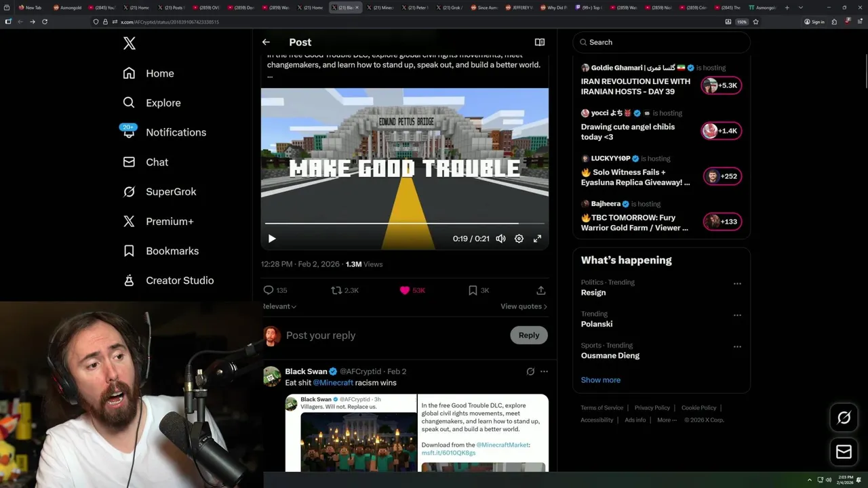Open Creator Studio in the sidebar
This screenshot has width=868, height=488.
168,281
